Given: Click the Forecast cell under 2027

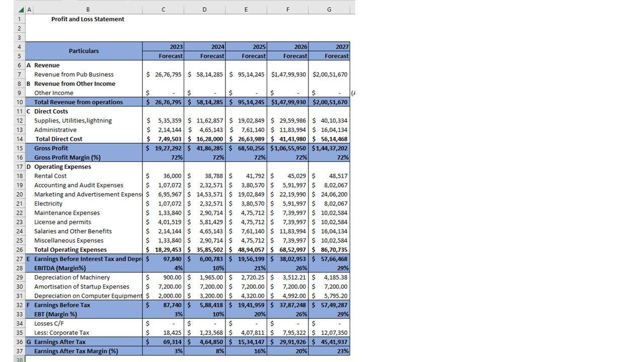Looking at the screenshot, I should [x=329, y=56].
